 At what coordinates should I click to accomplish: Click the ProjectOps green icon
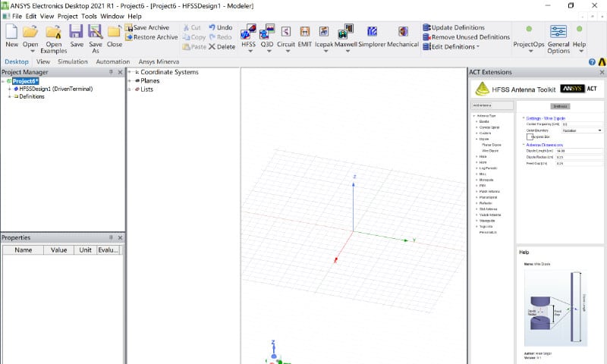pyautogui.click(x=529, y=29)
